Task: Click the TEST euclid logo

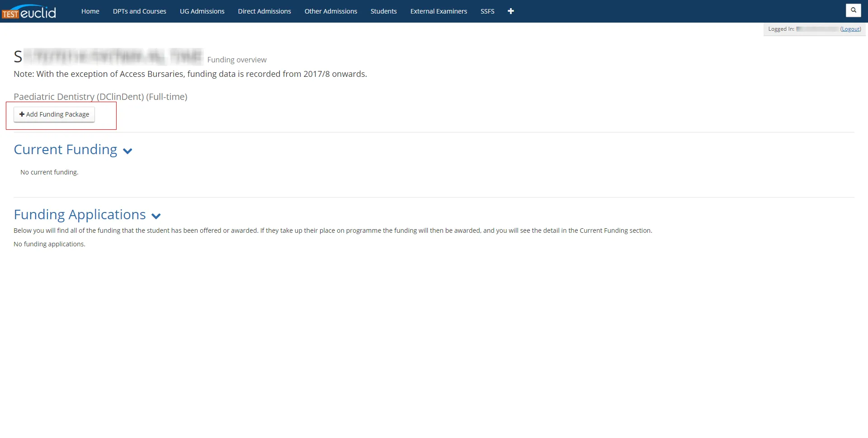Action: [29, 12]
